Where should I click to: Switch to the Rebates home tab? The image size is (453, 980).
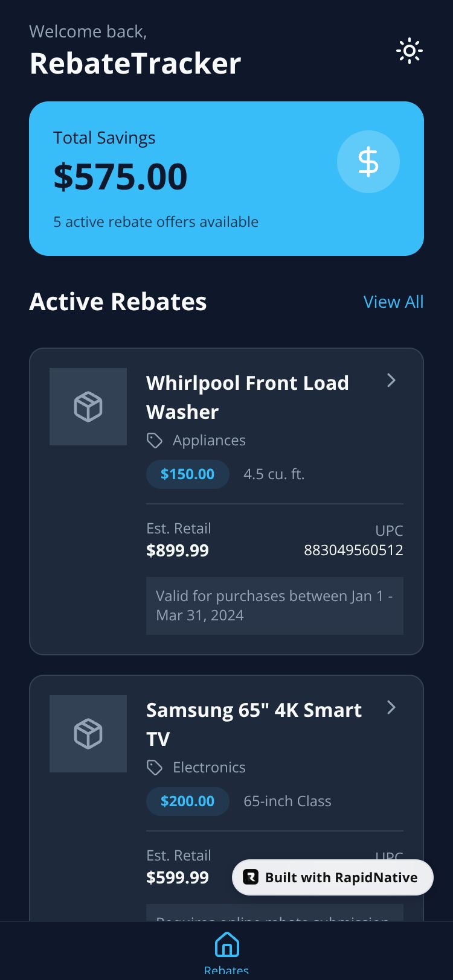tap(226, 952)
